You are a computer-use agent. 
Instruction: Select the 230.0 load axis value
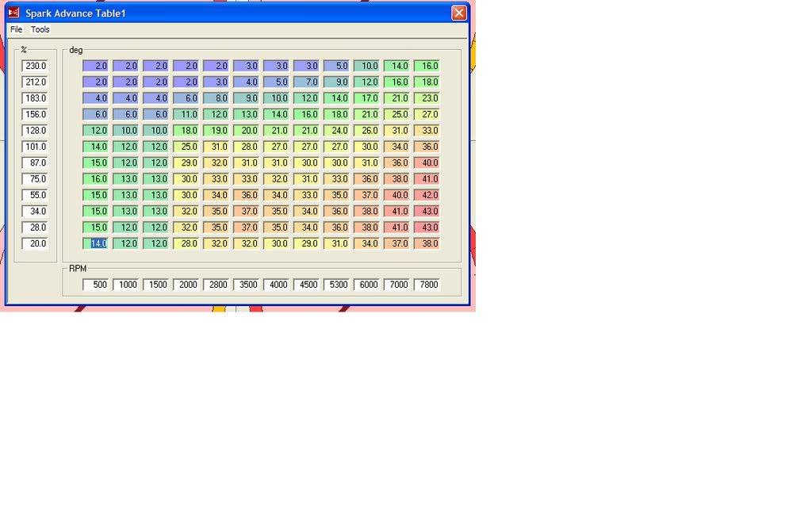pyautogui.click(x=35, y=66)
